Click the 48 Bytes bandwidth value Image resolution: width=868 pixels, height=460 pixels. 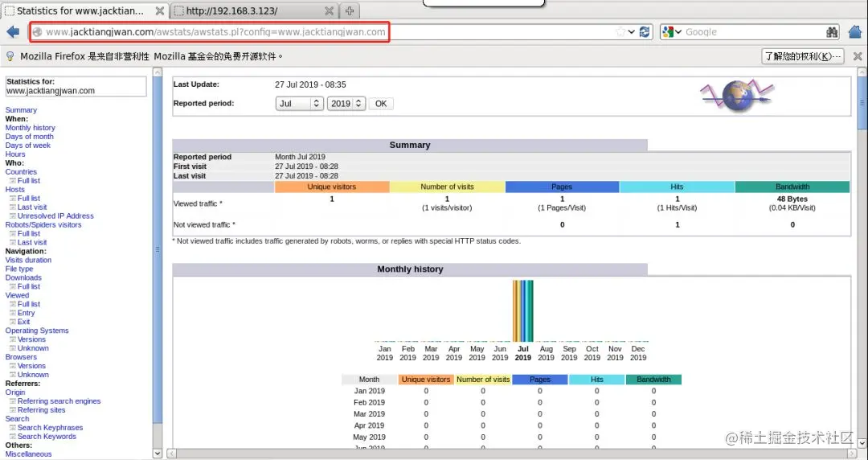click(792, 199)
